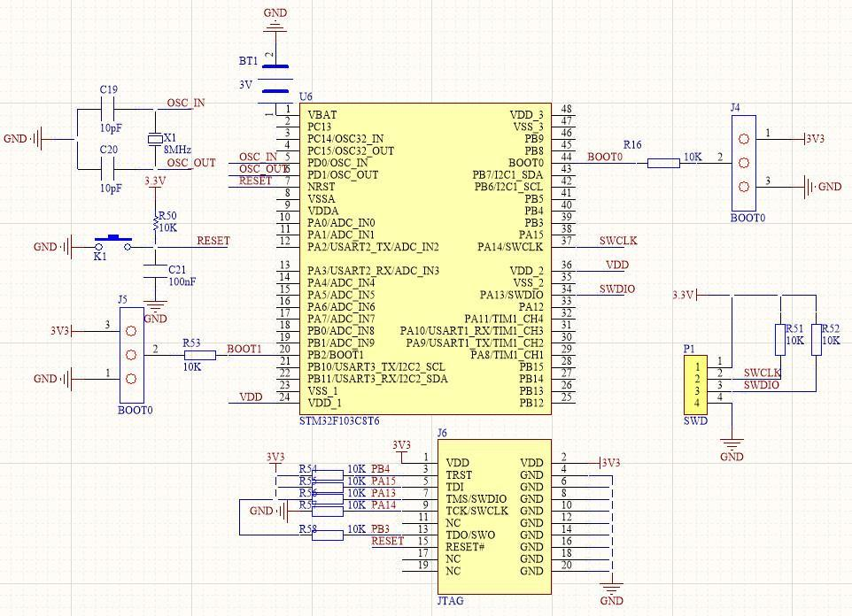Click the C19 capacitor symbol

(x=108, y=109)
